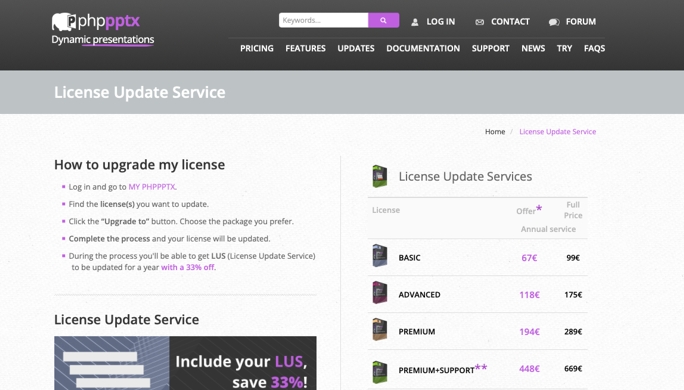Click the 194€ offer price
The width and height of the screenshot is (684, 390).
[529, 332]
